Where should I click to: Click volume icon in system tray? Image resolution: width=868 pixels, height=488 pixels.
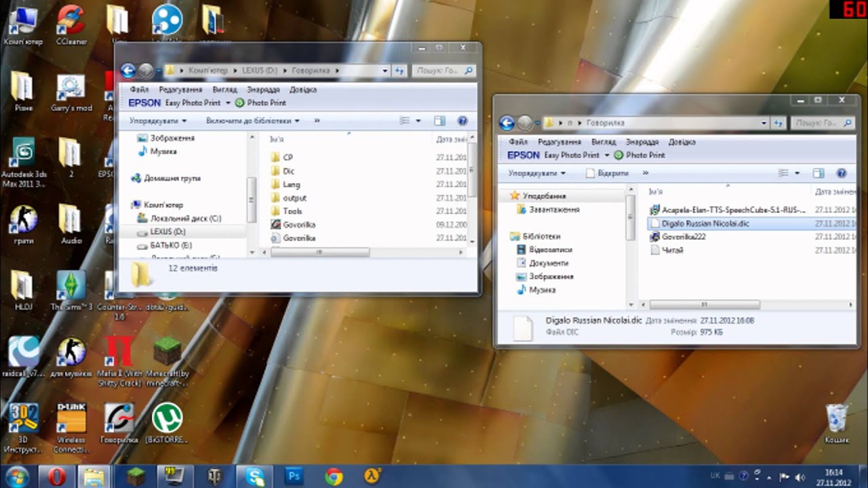point(800,476)
